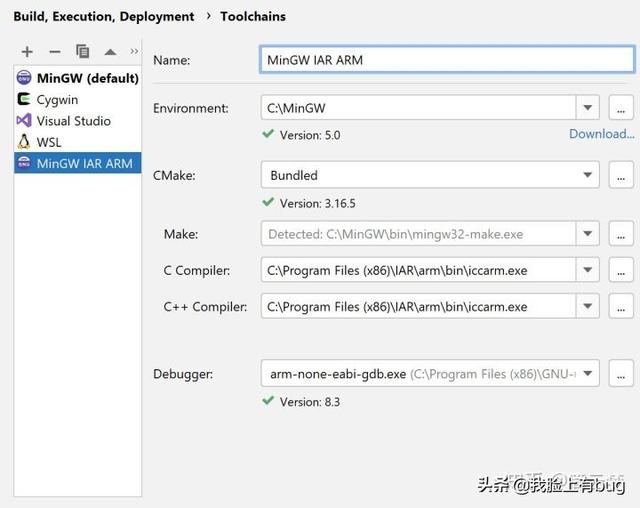Image resolution: width=640 pixels, height=508 pixels.
Task: Click the CMake label
Action: pyautogui.click(x=174, y=175)
